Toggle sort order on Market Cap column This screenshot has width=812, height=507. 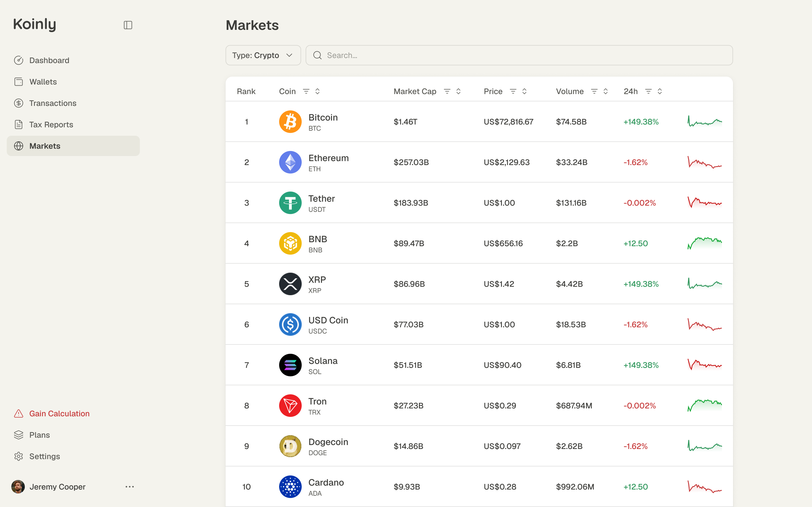(x=458, y=91)
